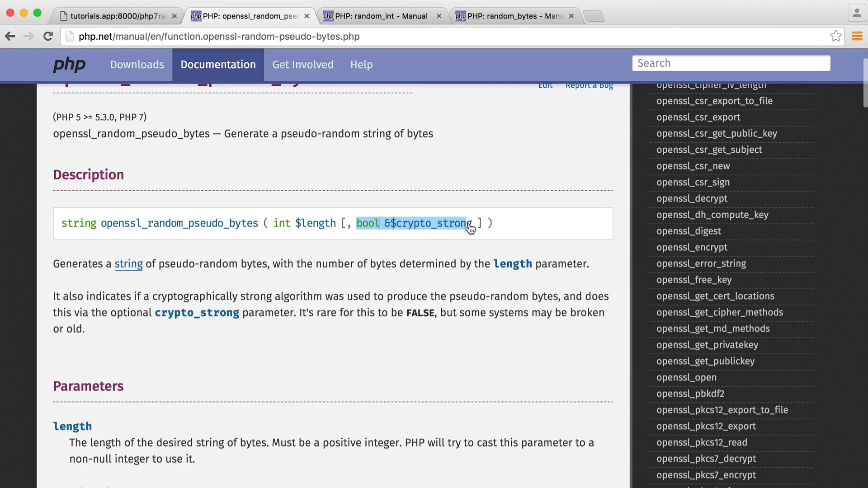868x488 pixels.
Task: Close the random_bytes Manual tab
Action: click(571, 16)
